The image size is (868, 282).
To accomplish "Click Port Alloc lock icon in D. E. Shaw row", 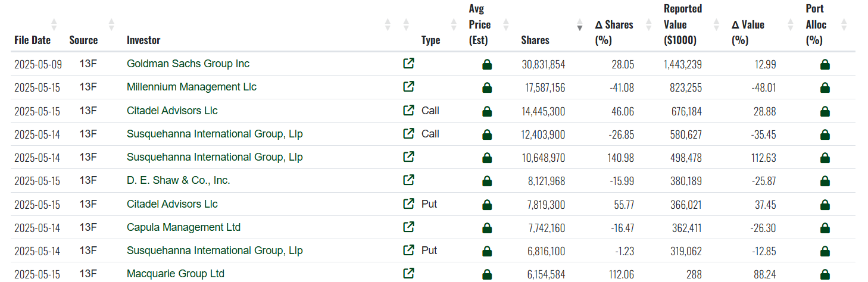I will 825,181.
